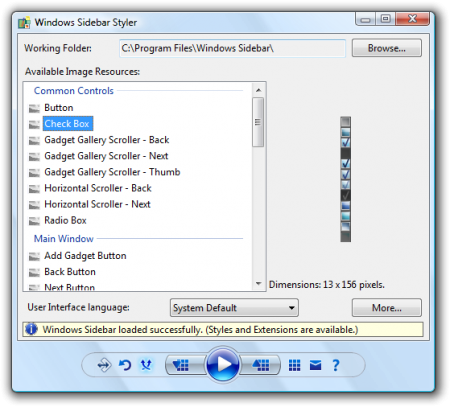
Task: Click the arrow-into-box icon in bottom toolbar
Action: [104, 365]
